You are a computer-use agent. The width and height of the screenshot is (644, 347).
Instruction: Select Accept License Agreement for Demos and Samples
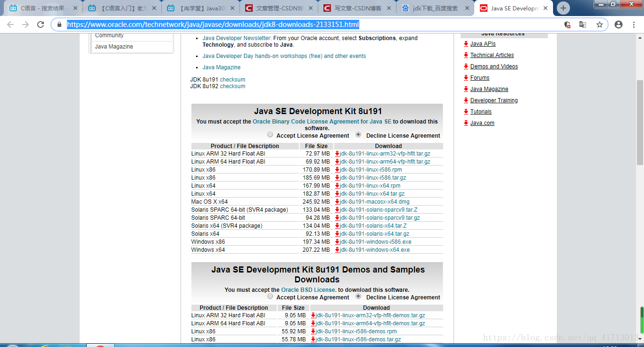(x=270, y=297)
